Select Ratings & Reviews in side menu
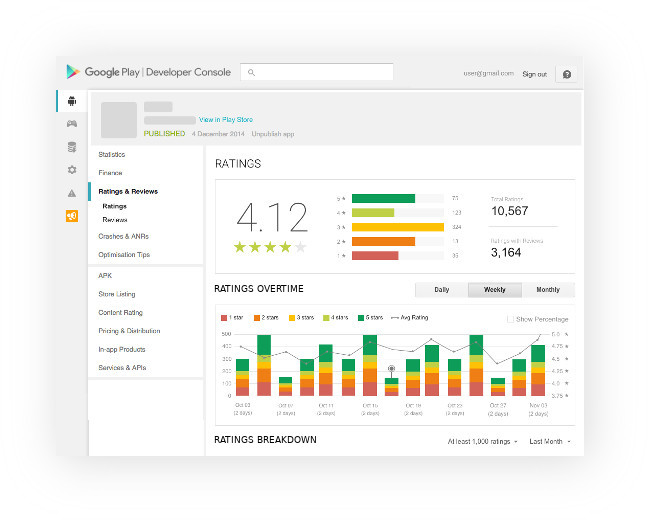Screen dimensions: 648x520 pos(128,191)
